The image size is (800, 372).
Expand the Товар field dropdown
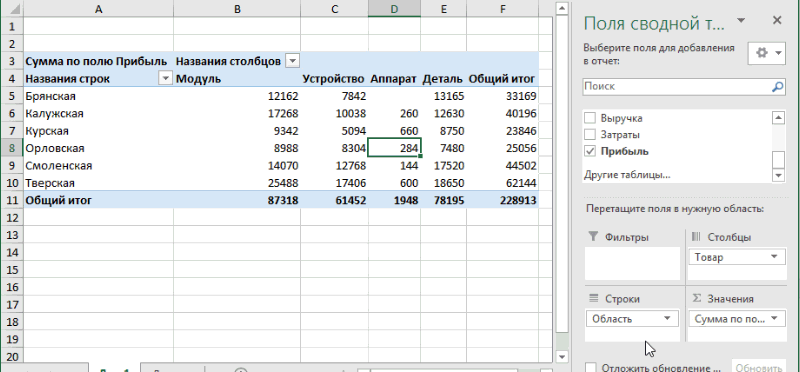[x=774, y=257]
